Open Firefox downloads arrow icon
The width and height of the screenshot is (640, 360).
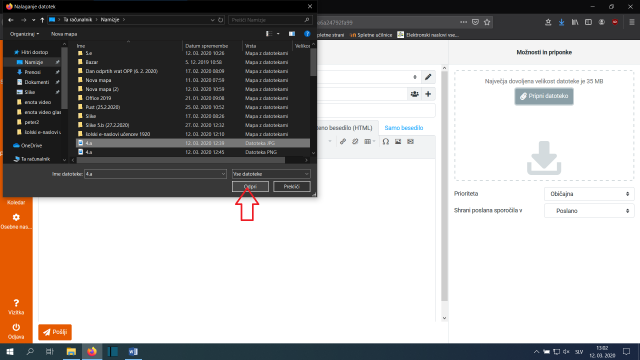(x=561, y=22)
